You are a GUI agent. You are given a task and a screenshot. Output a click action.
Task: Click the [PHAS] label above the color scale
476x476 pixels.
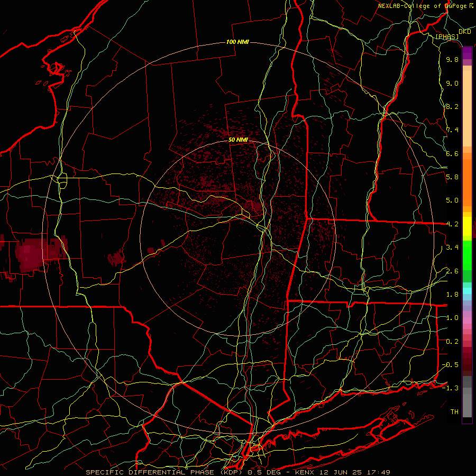(x=447, y=37)
